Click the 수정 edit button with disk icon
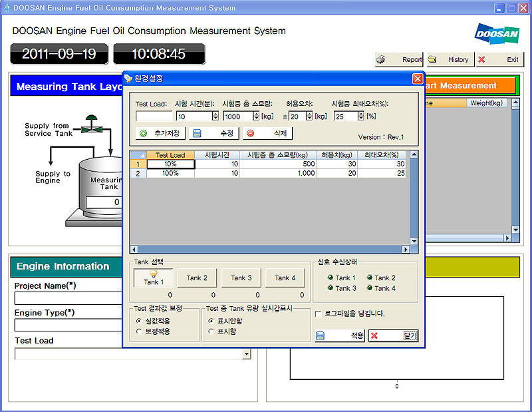The height and width of the screenshot is (412, 532). click(213, 133)
